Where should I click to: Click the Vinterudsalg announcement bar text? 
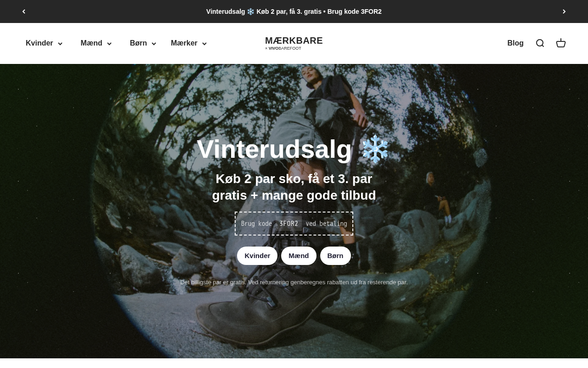click(294, 11)
